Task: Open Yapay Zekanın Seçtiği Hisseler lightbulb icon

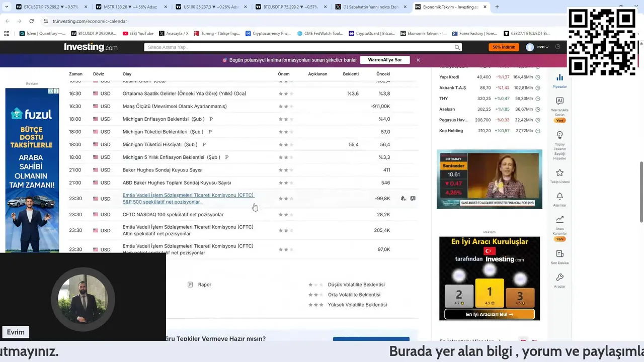Action: tap(559, 135)
